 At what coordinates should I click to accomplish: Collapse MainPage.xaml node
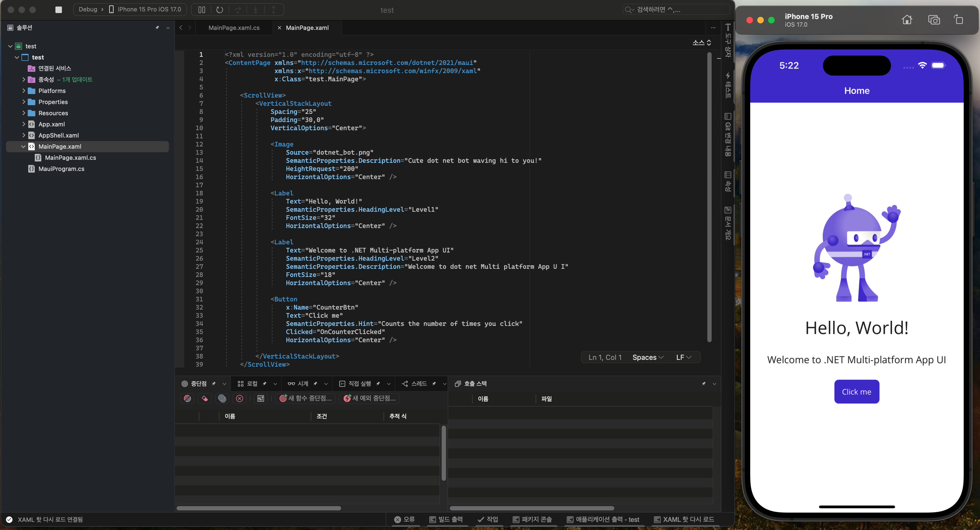[23, 146]
